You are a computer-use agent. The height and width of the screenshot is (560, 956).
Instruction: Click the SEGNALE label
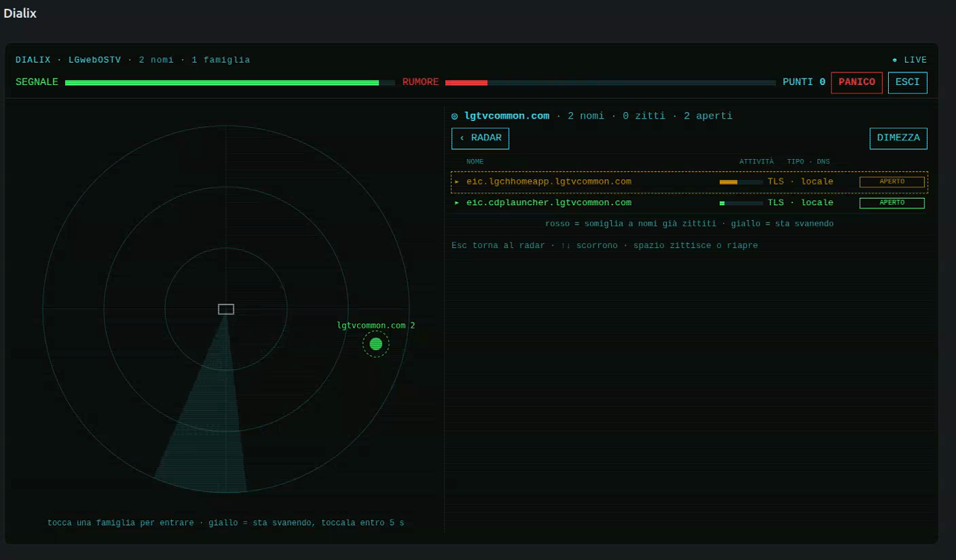click(x=37, y=82)
